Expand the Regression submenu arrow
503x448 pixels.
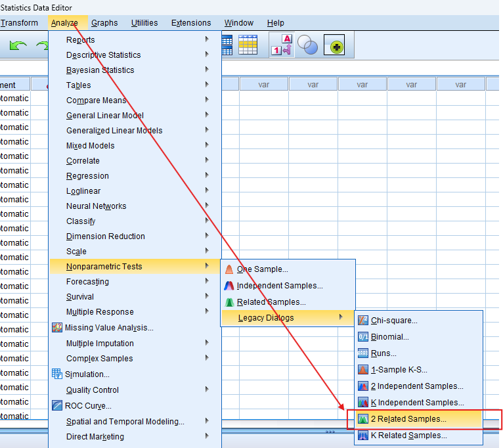[x=207, y=175]
